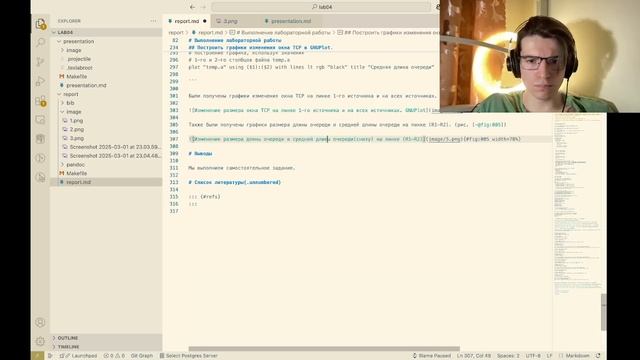Image resolution: width=640 pixels, height=360 pixels.
Task: Toggle Blame Paused in status bar
Action: [x=431, y=356]
